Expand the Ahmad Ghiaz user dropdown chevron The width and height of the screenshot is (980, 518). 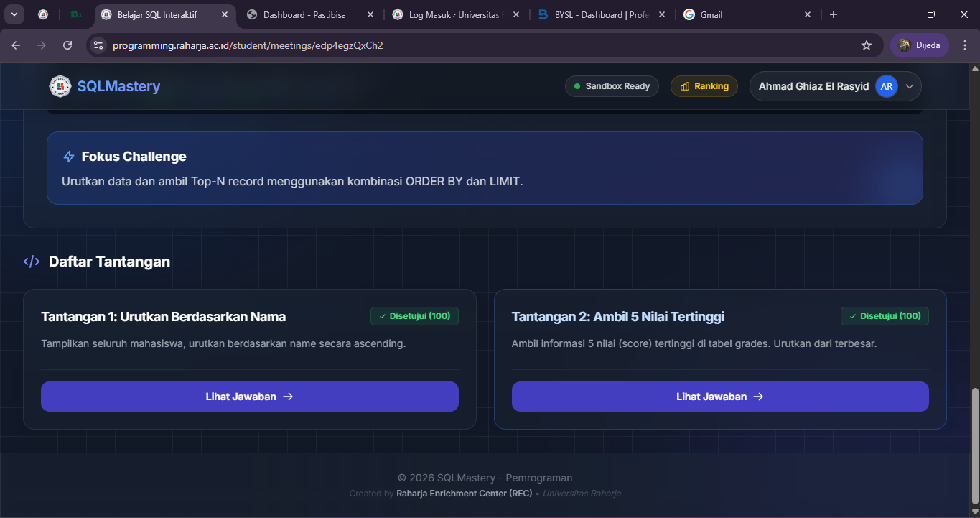point(910,86)
